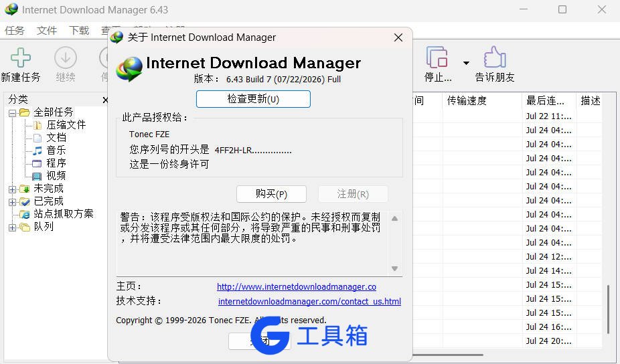The height and width of the screenshot is (364, 620).
Task: Close the 分类 side panel
Action: [105, 100]
